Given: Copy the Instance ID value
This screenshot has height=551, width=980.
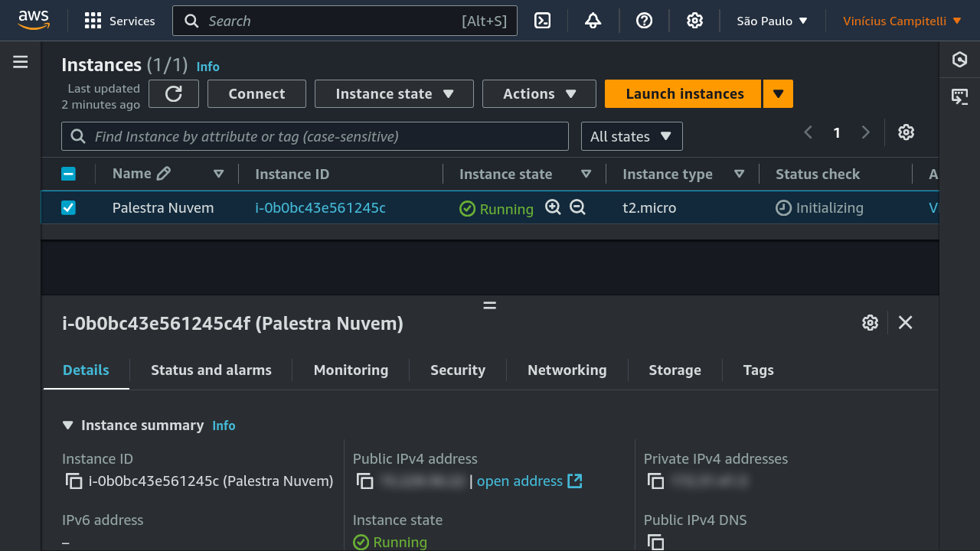Looking at the screenshot, I should tap(73, 481).
